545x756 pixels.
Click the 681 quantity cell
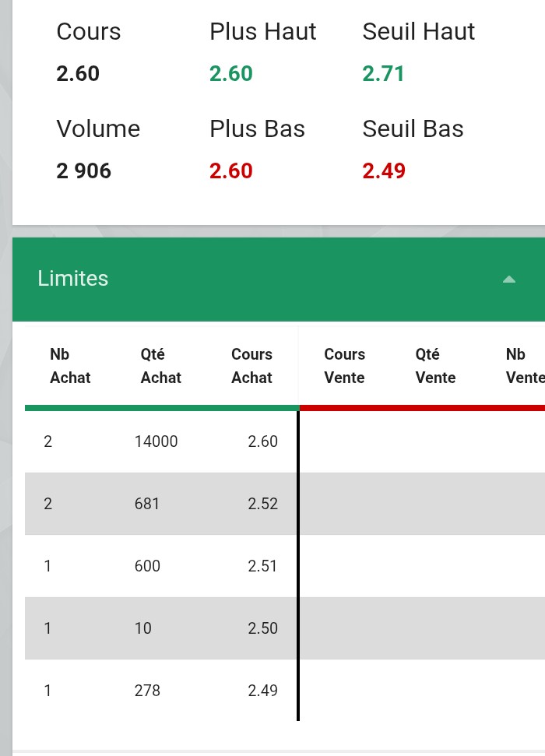146,504
